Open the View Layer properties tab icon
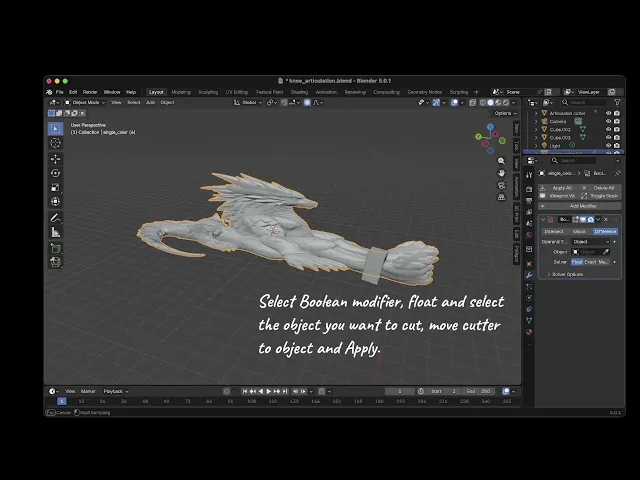The width and height of the screenshot is (640, 480). pyautogui.click(x=529, y=212)
